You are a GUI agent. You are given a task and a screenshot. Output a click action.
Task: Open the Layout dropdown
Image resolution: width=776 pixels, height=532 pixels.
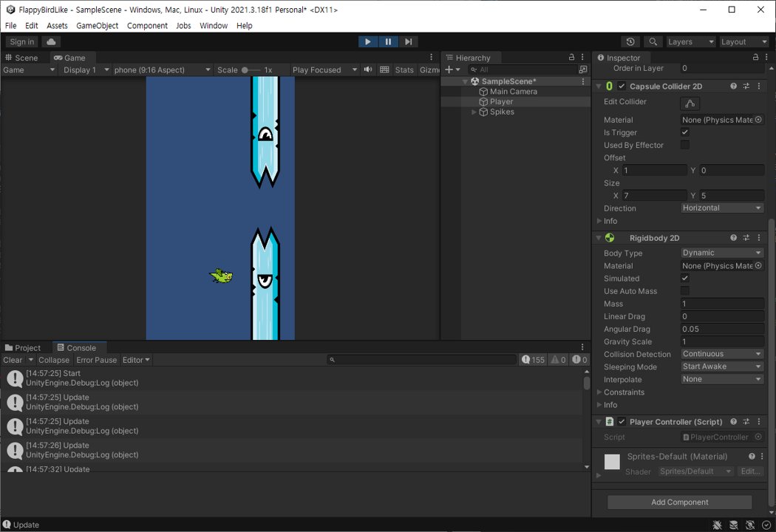click(x=743, y=41)
